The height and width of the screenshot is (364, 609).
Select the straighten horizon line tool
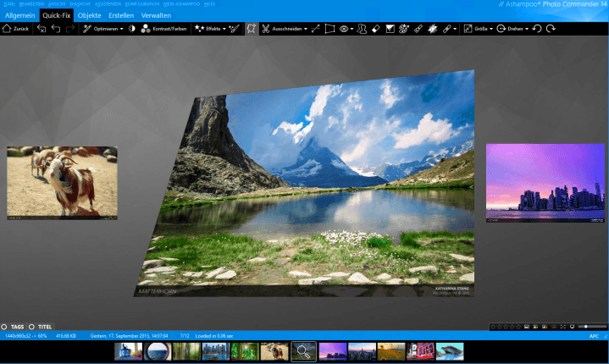315,29
